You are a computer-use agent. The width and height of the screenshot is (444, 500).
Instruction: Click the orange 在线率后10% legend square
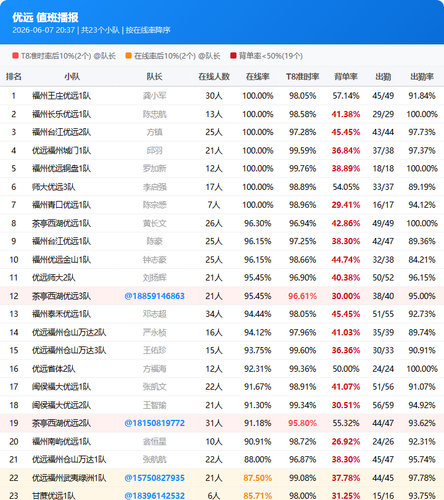pos(128,56)
